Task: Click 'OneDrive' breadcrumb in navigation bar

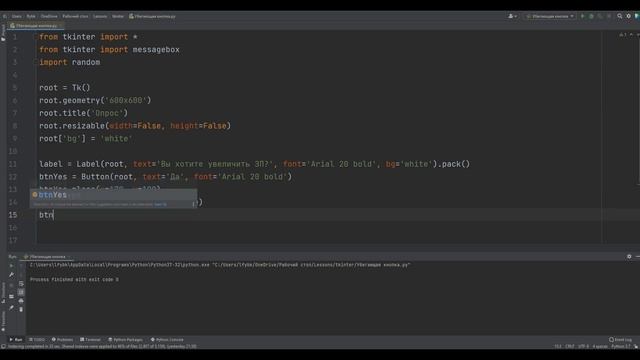Action: pyautogui.click(x=49, y=16)
